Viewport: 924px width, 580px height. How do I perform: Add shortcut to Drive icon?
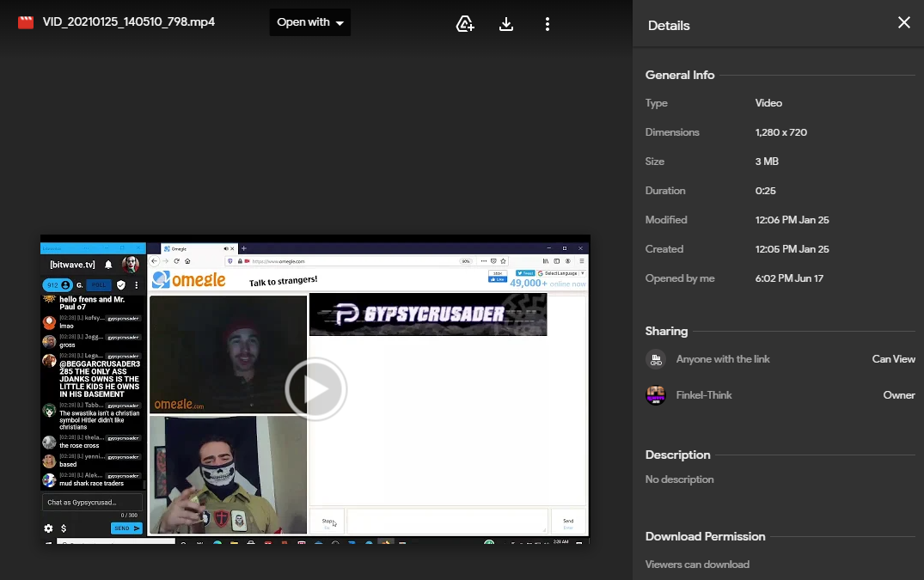pyautogui.click(x=465, y=23)
